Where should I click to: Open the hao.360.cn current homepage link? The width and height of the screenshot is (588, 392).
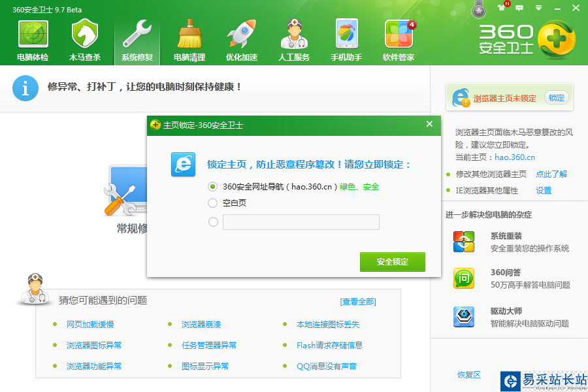coord(515,157)
